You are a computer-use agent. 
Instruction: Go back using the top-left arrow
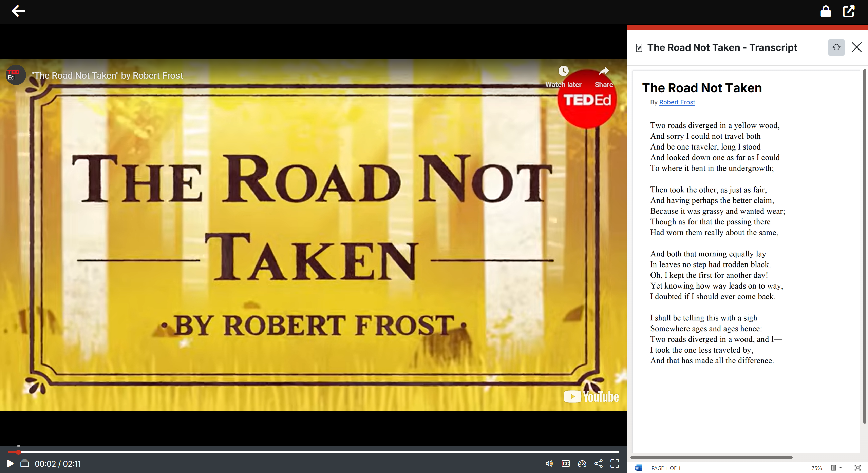pyautogui.click(x=18, y=11)
